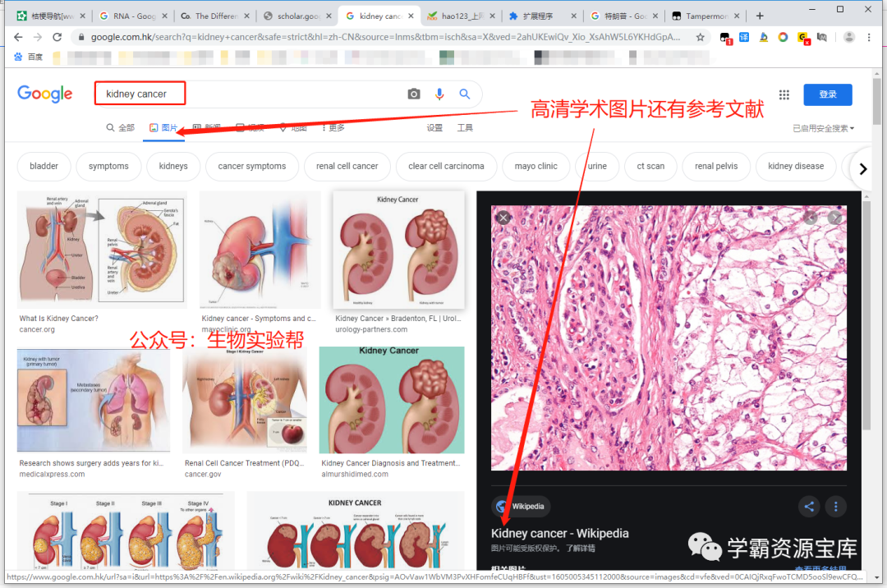
Task: Open Google apps grid icon
Action: point(784,94)
